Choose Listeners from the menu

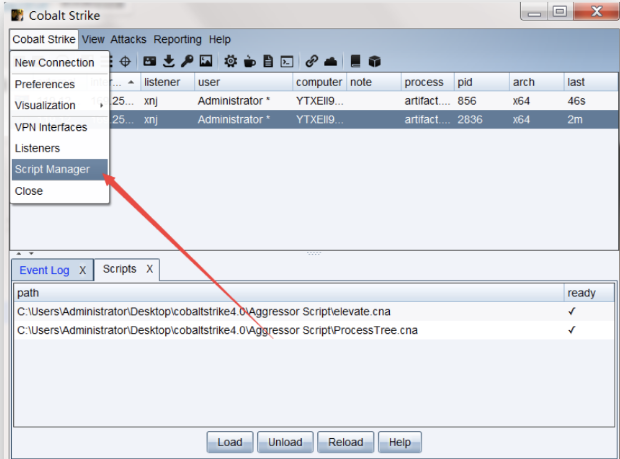pos(60,148)
